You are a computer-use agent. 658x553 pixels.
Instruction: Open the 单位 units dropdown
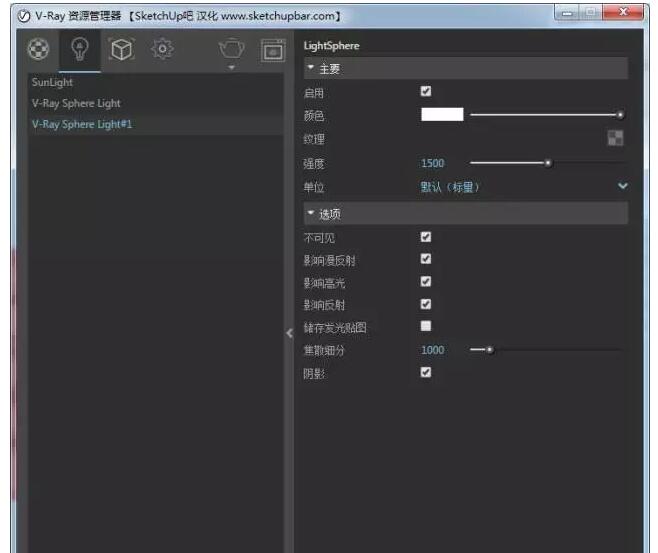coord(525,186)
